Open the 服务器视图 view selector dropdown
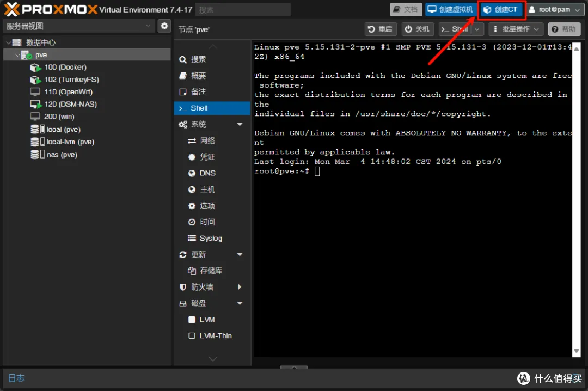This screenshot has width=588, height=391. point(79,26)
